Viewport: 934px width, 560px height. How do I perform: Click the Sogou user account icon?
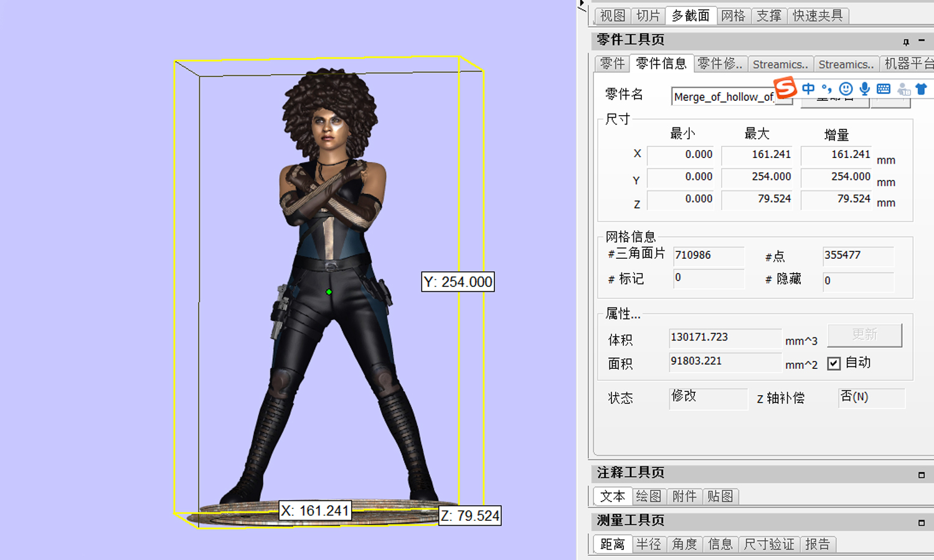[903, 89]
